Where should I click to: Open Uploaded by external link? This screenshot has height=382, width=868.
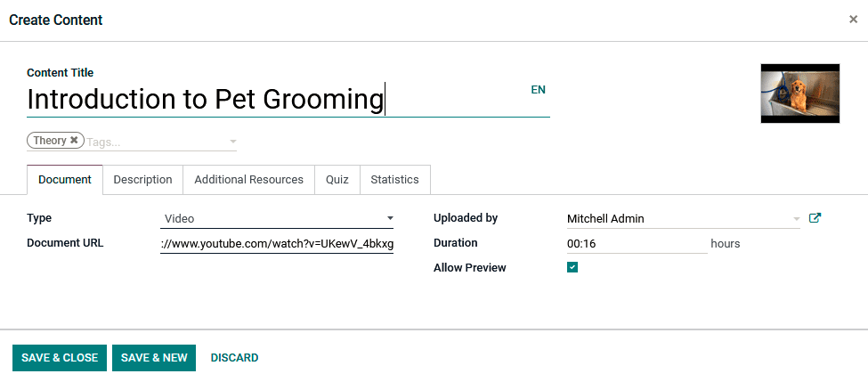[815, 218]
